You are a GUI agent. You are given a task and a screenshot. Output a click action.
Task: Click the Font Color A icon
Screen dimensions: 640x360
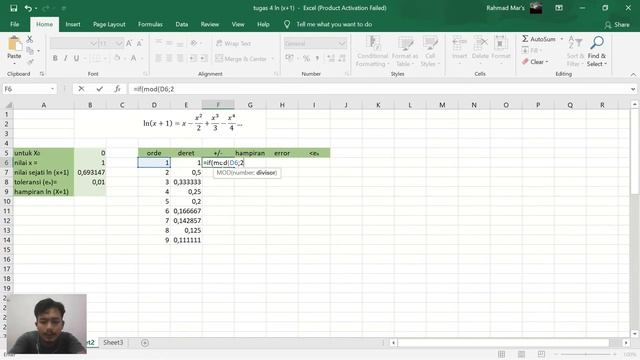point(133,58)
